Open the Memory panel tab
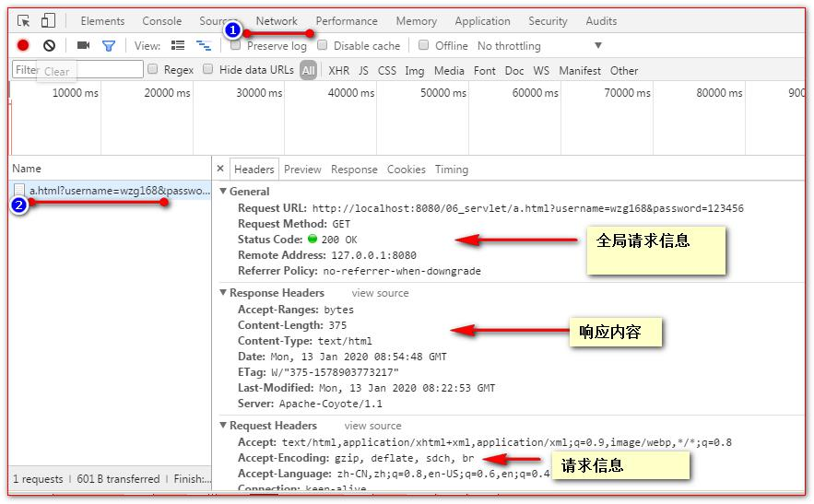 point(417,21)
